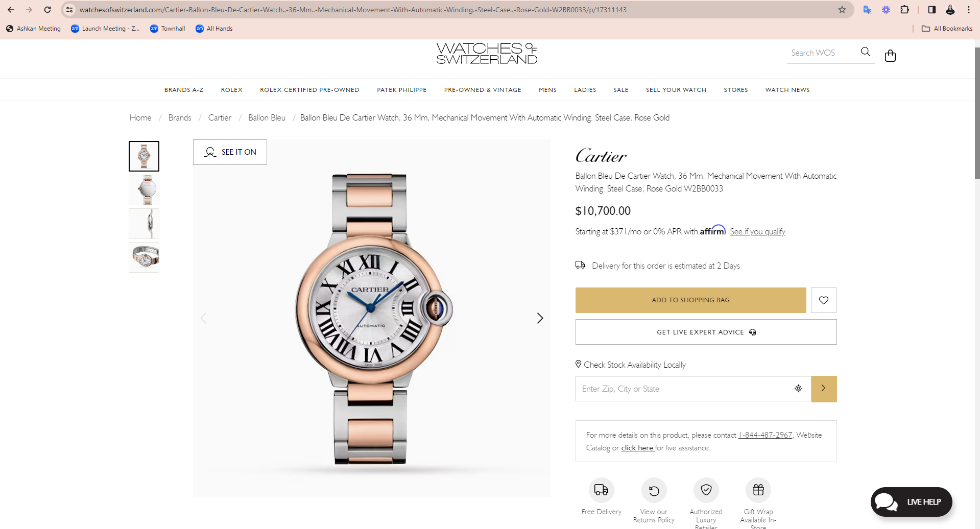
Task: Show next product image with right arrow
Action: (540, 318)
